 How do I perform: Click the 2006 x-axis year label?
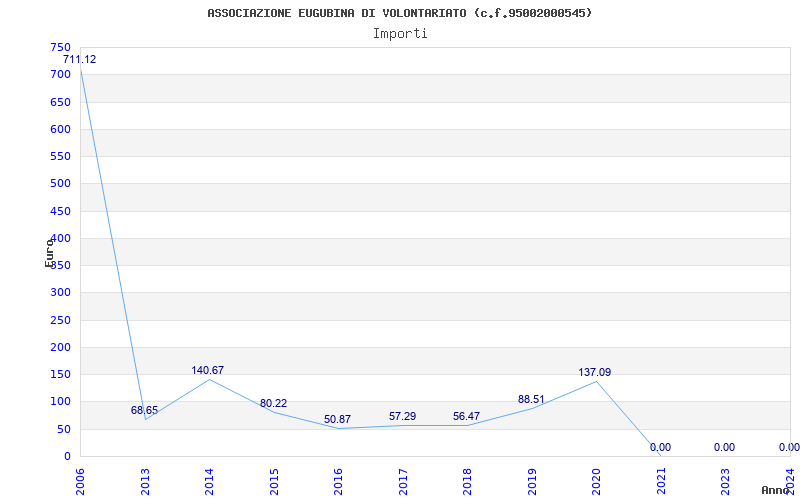tap(81, 482)
